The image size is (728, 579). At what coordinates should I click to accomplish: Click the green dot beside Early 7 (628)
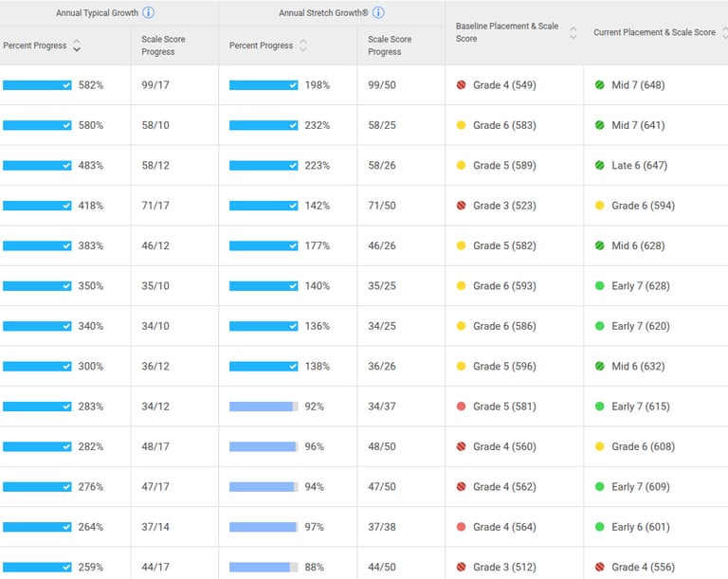pyautogui.click(x=599, y=285)
